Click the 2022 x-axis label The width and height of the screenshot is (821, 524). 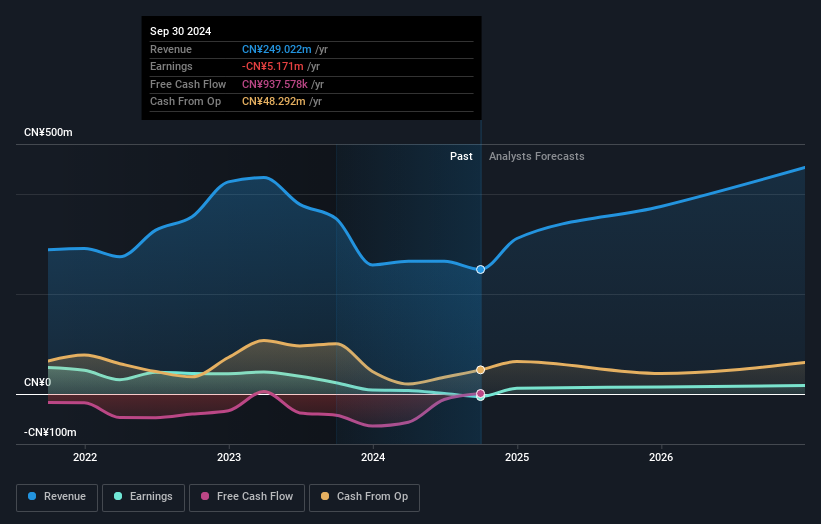[x=85, y=458]
